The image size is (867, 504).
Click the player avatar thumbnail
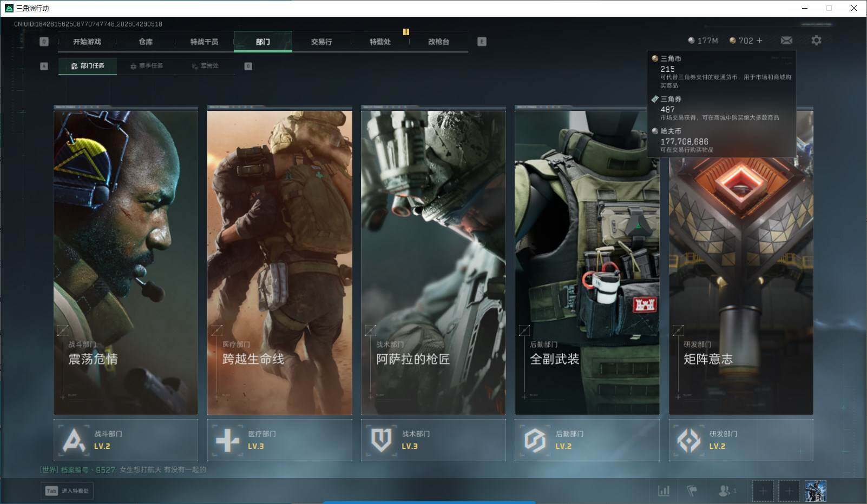(x=815, y=491)
